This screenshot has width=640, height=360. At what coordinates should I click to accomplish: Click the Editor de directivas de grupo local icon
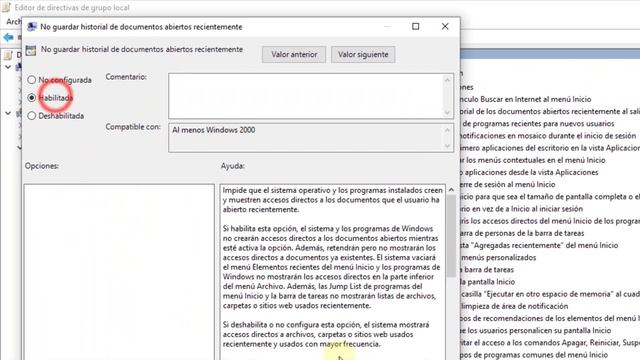(x=6, y=7)
